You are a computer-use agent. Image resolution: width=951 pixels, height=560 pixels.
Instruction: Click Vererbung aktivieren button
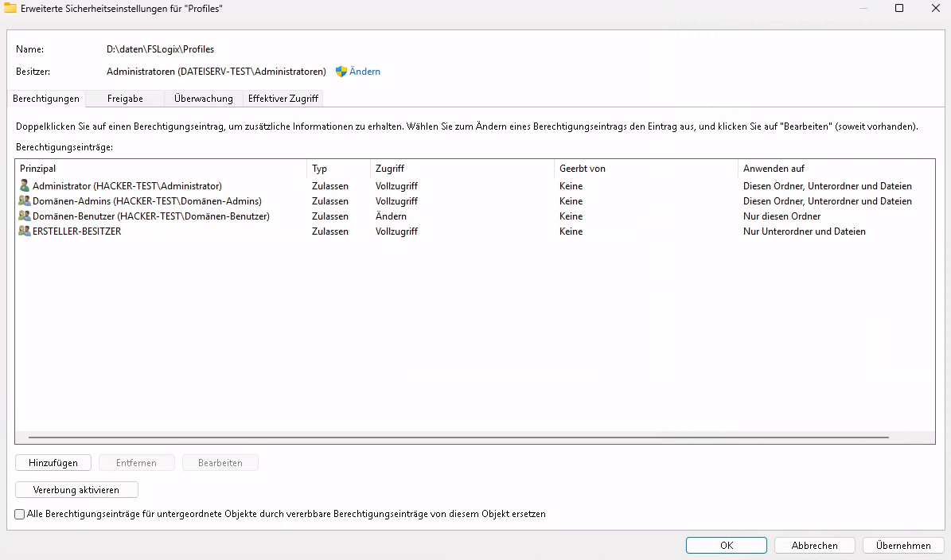pyautogui.click(x=76, y=490)
